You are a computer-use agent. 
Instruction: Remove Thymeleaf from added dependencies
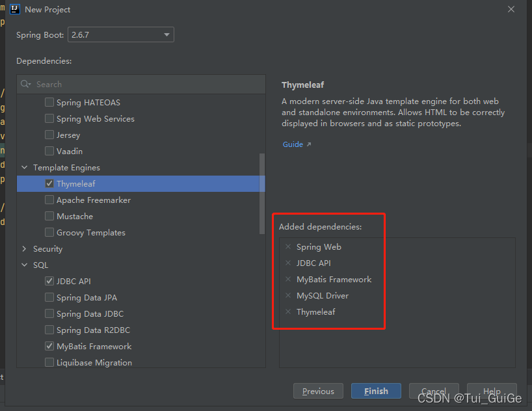pyautogui.click(x=288, y=312)
